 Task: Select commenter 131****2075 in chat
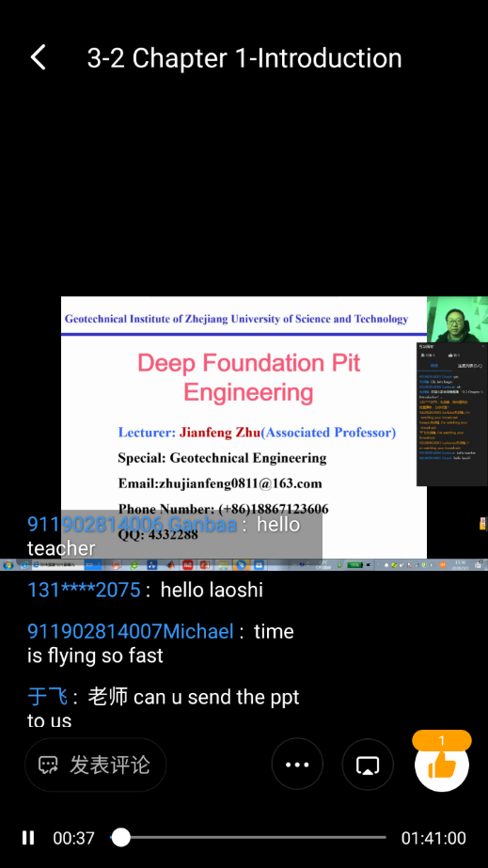(84, 590)
